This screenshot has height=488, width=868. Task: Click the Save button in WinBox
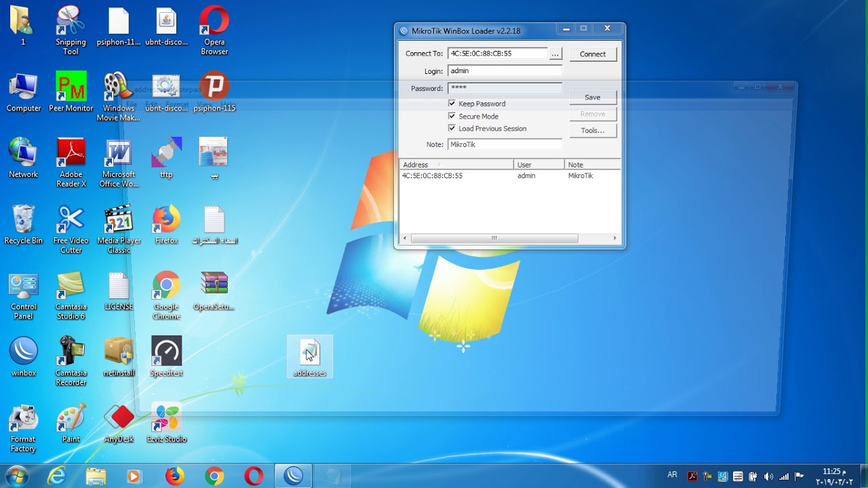point(593,98)
